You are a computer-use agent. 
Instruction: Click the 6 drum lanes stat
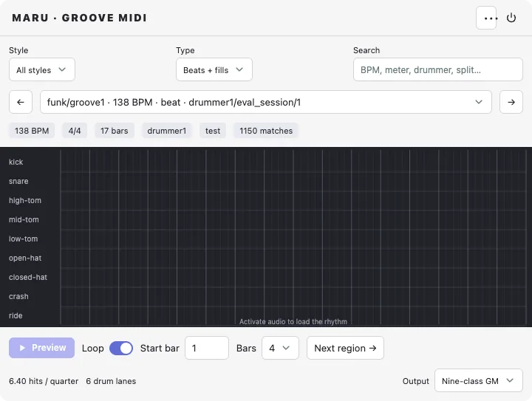(x=111, y=381)
